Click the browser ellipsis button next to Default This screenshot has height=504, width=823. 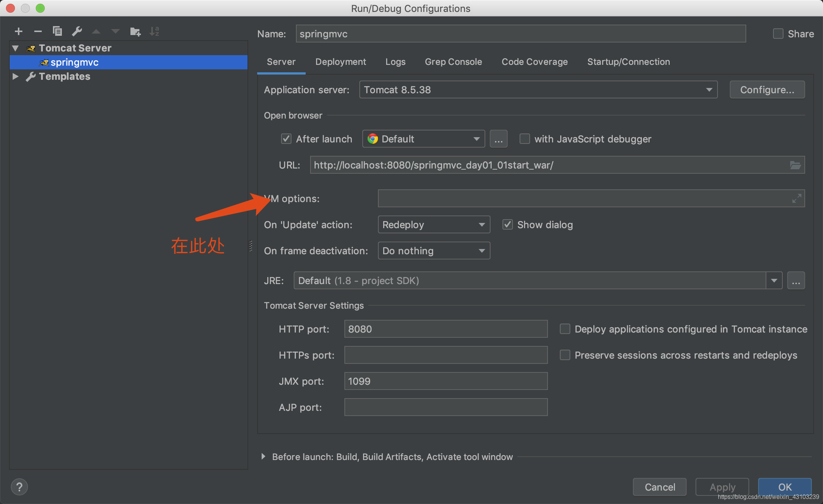click(x=499, y=139)
